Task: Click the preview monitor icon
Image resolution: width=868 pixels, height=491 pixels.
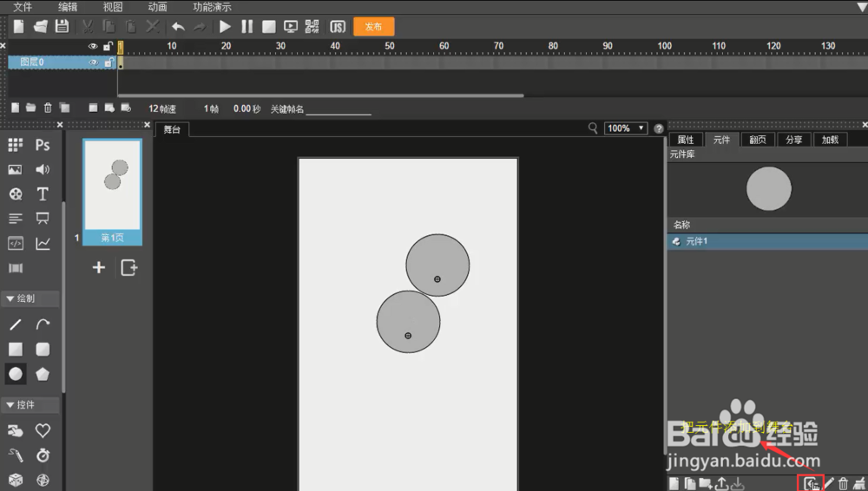Action: click(290, 27)
